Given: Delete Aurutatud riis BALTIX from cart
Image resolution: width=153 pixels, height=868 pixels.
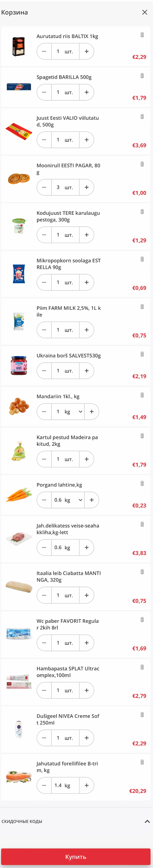Looking at the screenshot, I should coord(142,35).
